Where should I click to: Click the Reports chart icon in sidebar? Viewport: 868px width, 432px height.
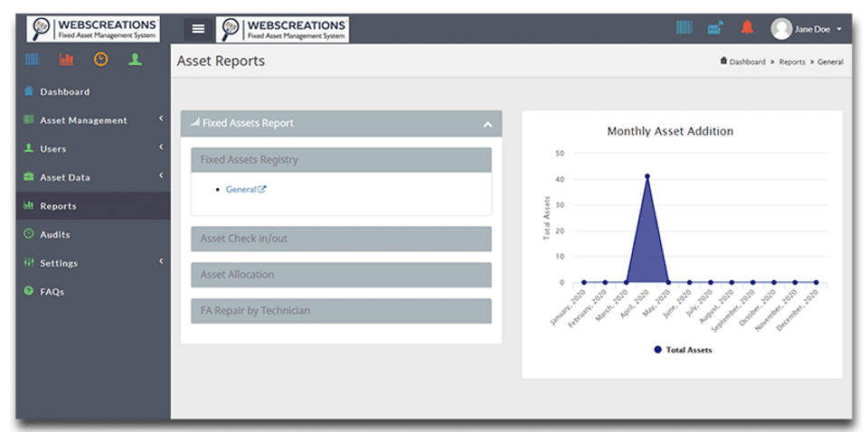(x=29, y=206)
